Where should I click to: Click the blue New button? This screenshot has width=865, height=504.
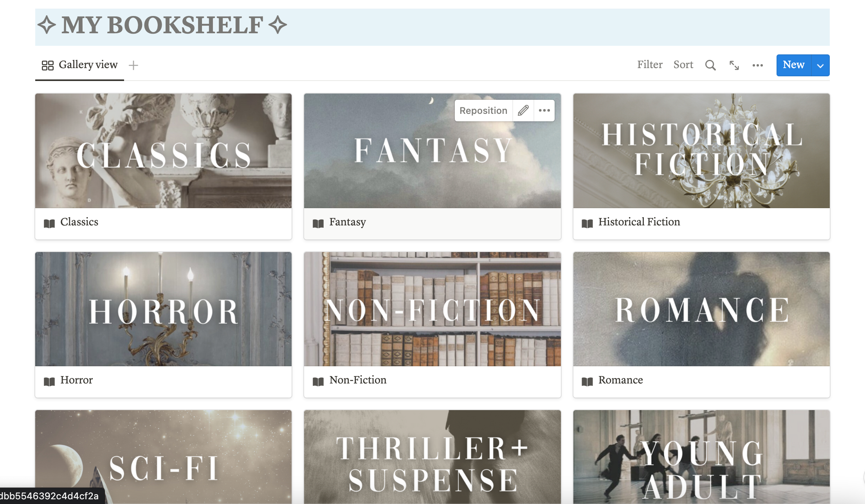[x=794, y=65]
